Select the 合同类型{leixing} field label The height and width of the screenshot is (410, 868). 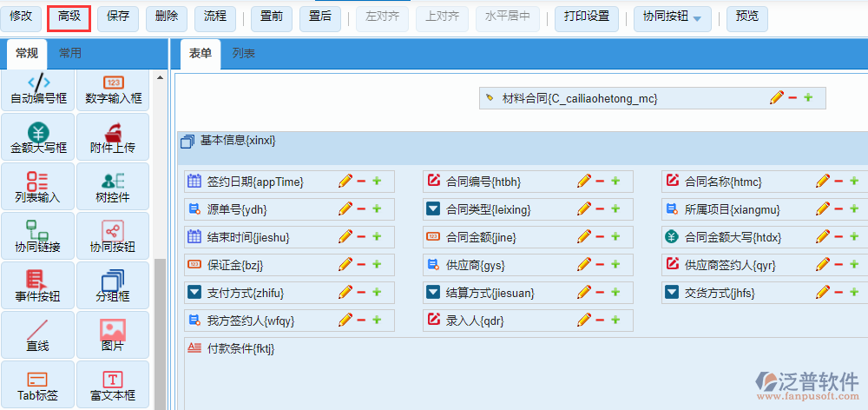(x=488, y=209)
